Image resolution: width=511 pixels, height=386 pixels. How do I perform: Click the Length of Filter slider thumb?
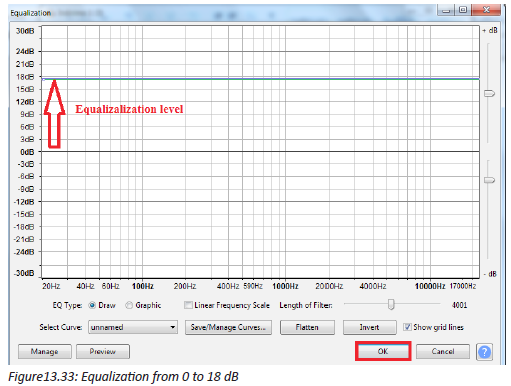(391, 304)
